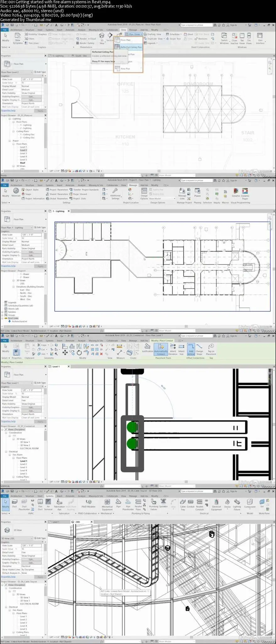276x644 pixels.
Task: Pick the Sprinkler tool in the Cable Tray window
Action: coord(163,503)
